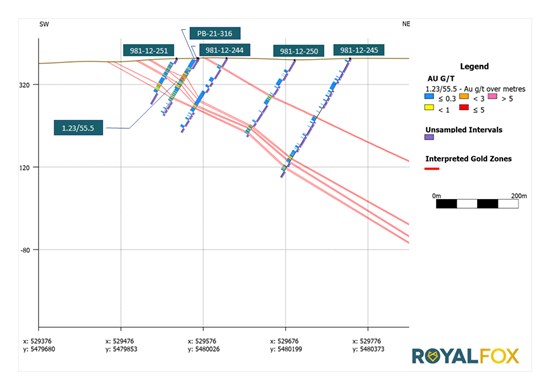Click the x: 529576 coordinate label
This screenshot has width=550, height=390.
[202, 341]
